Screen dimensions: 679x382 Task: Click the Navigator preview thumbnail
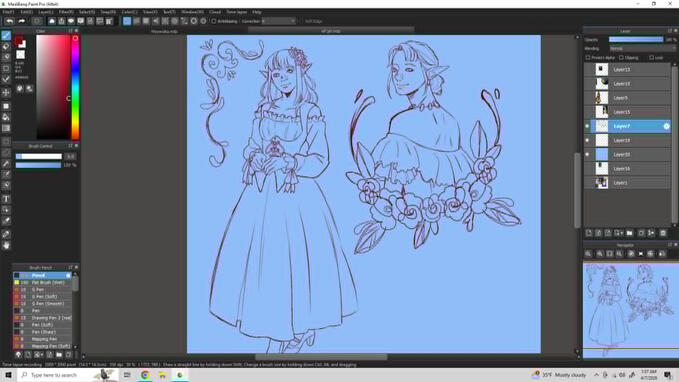pyautogui.click(x=630, y=310)
